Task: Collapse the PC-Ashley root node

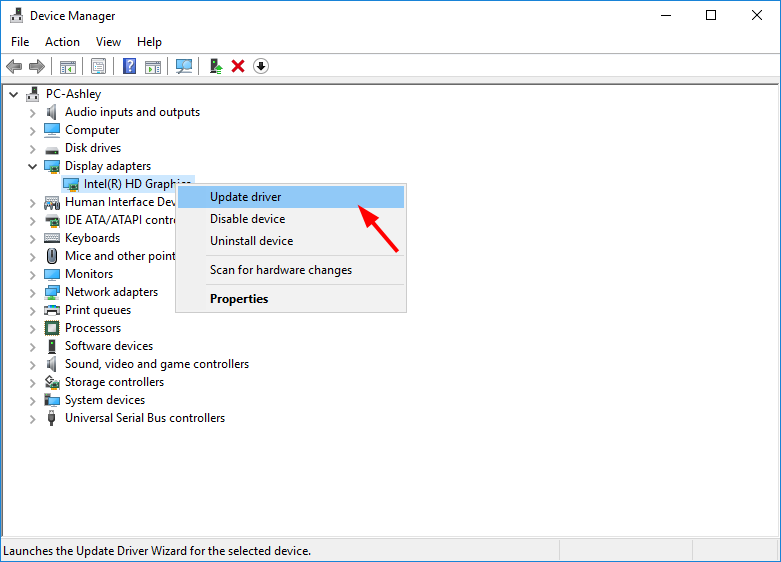Action: 14,94
